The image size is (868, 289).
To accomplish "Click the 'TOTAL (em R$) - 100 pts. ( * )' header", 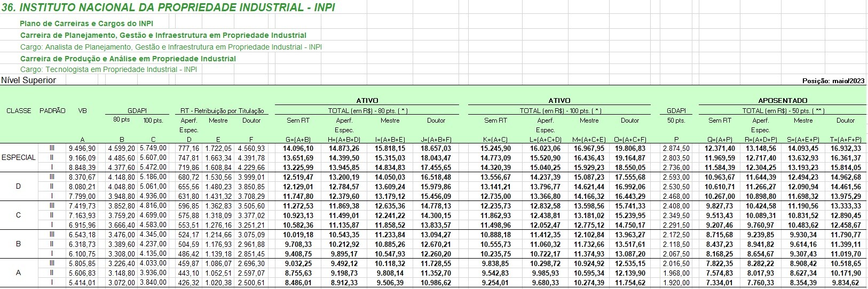I will pyautogui.click(x=561, y=111).
